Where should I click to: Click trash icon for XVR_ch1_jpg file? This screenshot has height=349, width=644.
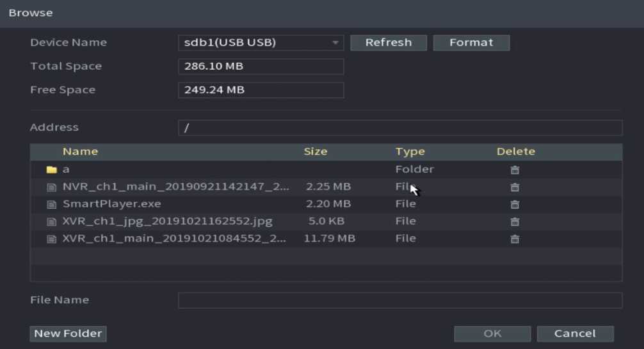coord(514,222)
